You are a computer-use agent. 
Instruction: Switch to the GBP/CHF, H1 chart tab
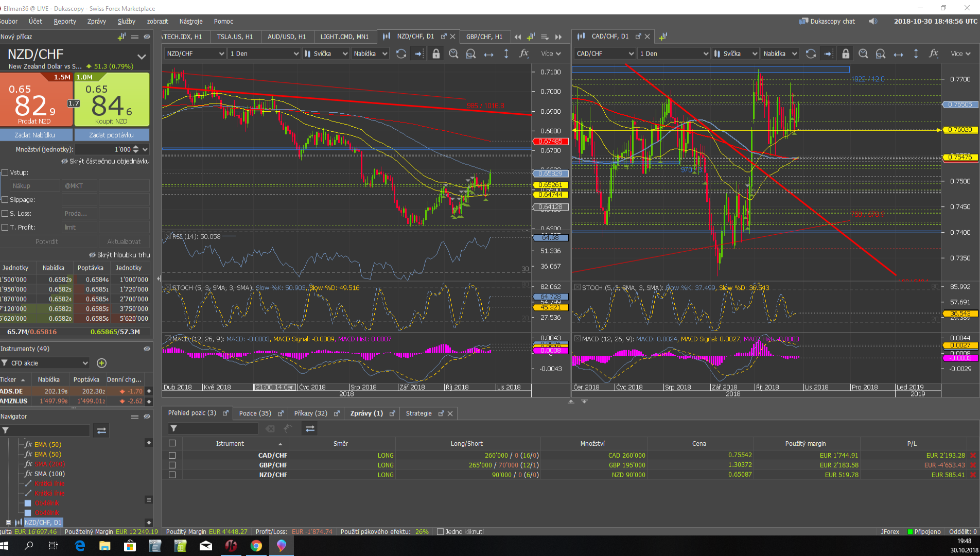pyautogui.click(x=484, y=37)
